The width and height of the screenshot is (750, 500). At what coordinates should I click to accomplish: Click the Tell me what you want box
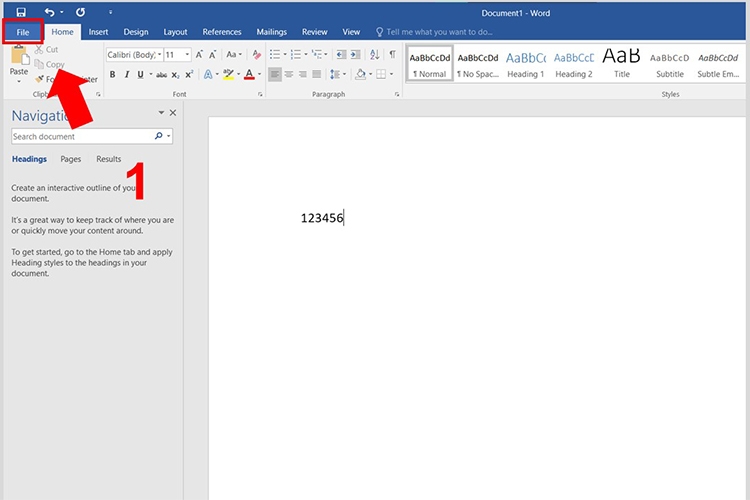(434, 32)
